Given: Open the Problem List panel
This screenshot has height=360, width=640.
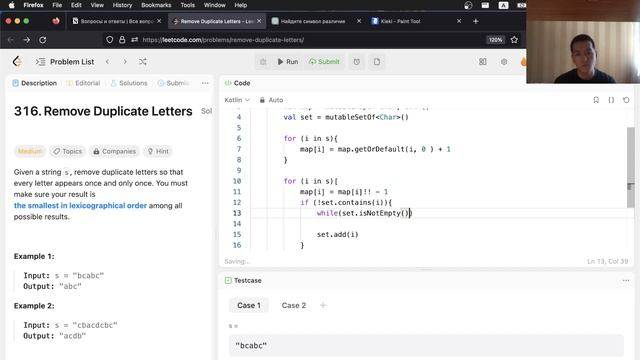Looking at the screenshot, I should 65,62.
